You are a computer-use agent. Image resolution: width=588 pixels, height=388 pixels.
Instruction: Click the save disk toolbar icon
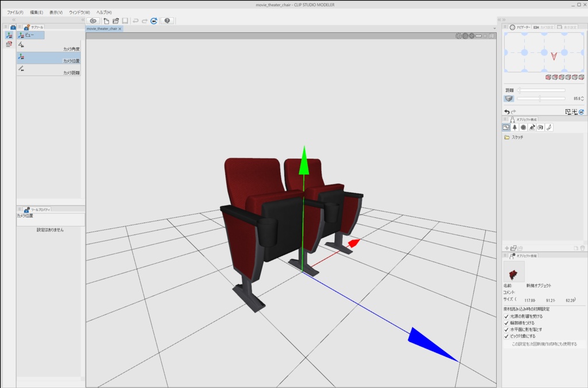tap(125, 21)
